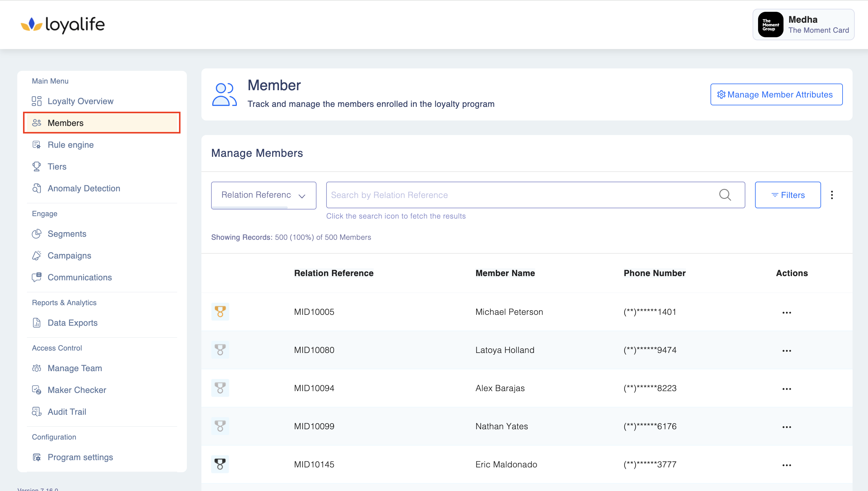Click the search magnifier icon
The width and height of the screenshot is (868, 491).
(725, 195)
